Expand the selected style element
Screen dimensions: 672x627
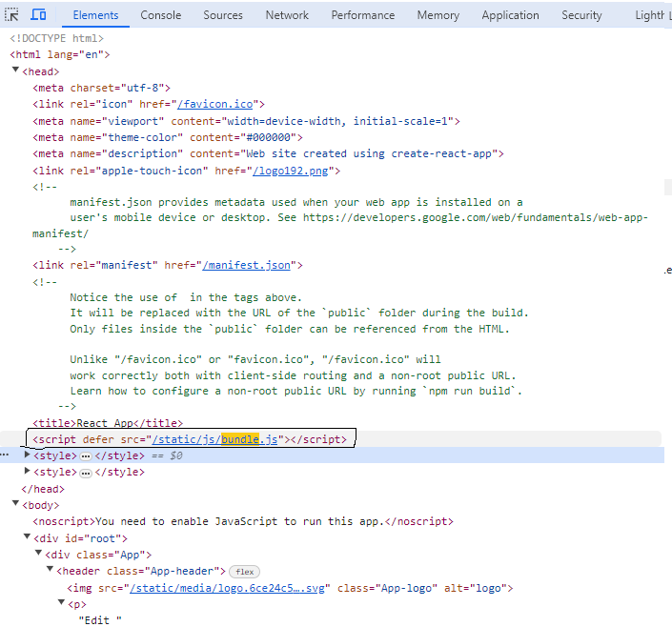[x=27, y=455]
